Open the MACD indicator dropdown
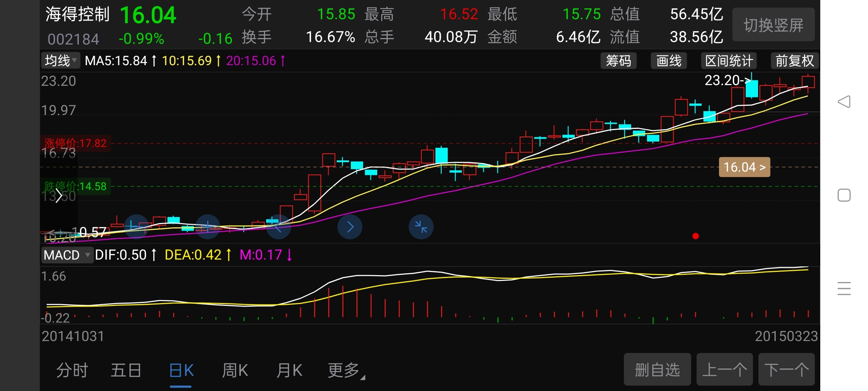The height and width of the screenshot is (391, 868). [67, 255]
